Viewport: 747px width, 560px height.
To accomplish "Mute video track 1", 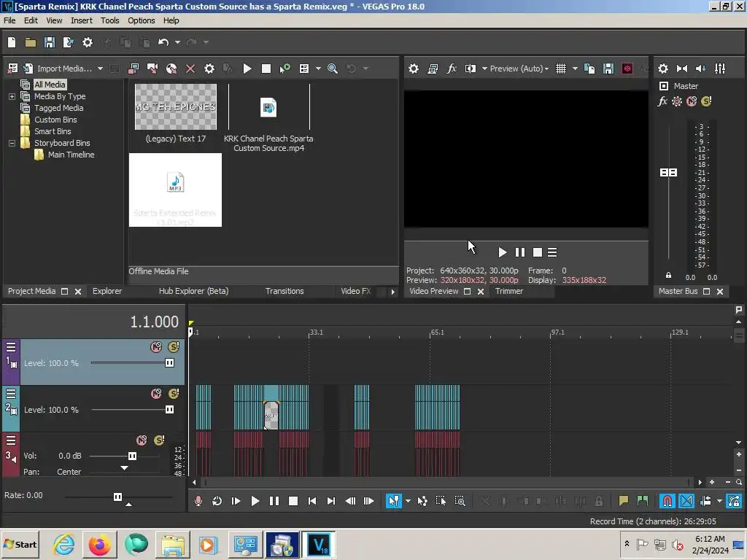I will pos(156,347).
